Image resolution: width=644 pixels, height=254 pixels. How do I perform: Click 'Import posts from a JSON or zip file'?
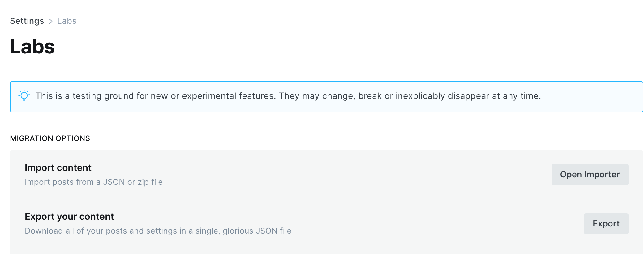pyautogui.click(x=94, y=182)
